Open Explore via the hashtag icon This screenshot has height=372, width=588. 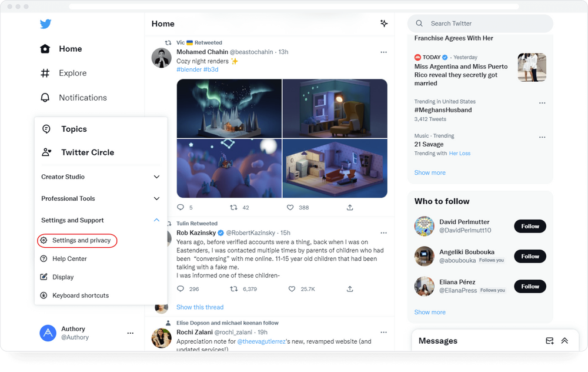coord(44,73)
